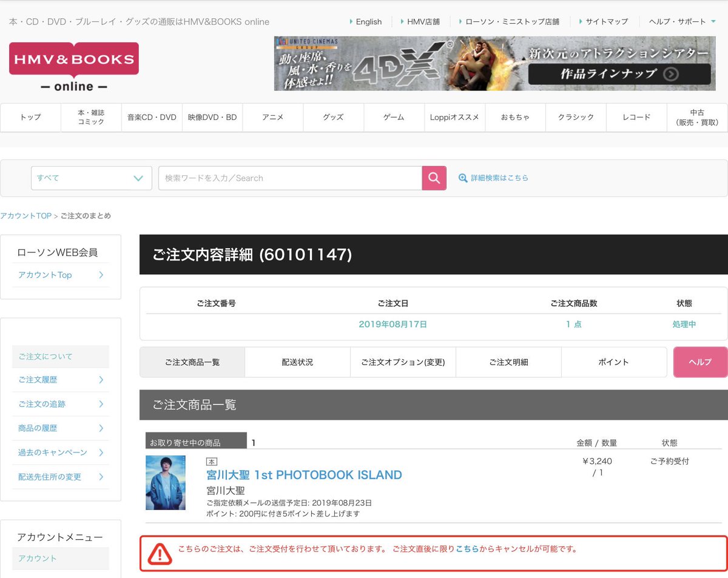
Task: Open the アニメ category
Action: pyautogui.click(x=273, y=117)
